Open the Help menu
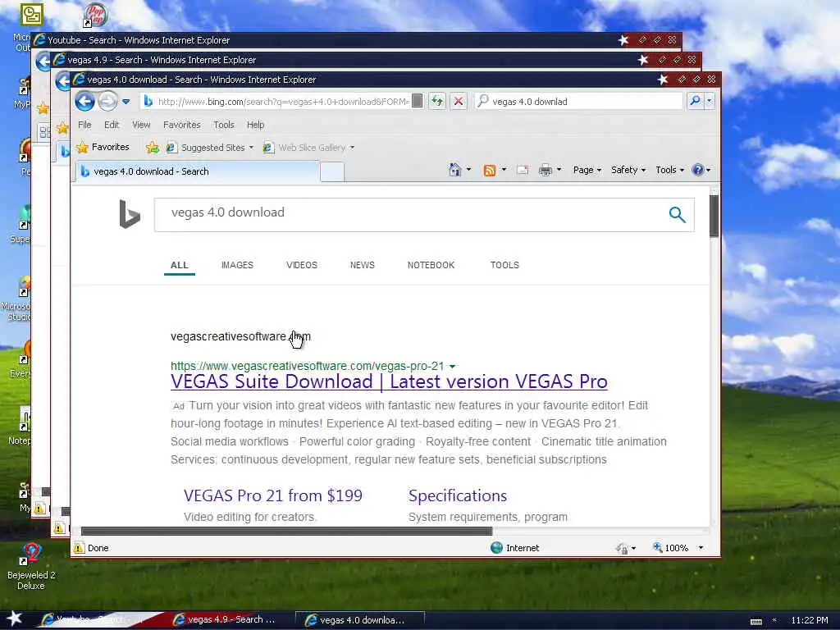This screenshot has height=630, width=840. pos(256,125)
